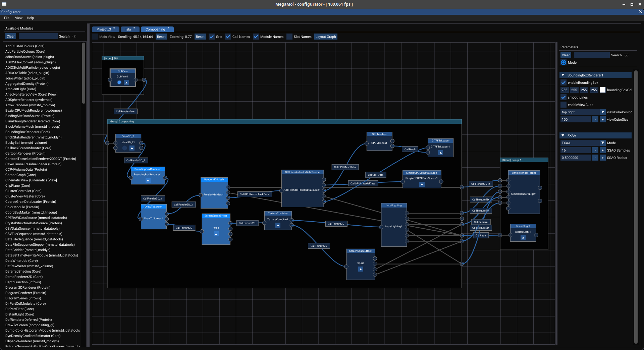Click the View3D_21 main view circle icon
Viewport: 644px width, 350px height.
[124, 148]
